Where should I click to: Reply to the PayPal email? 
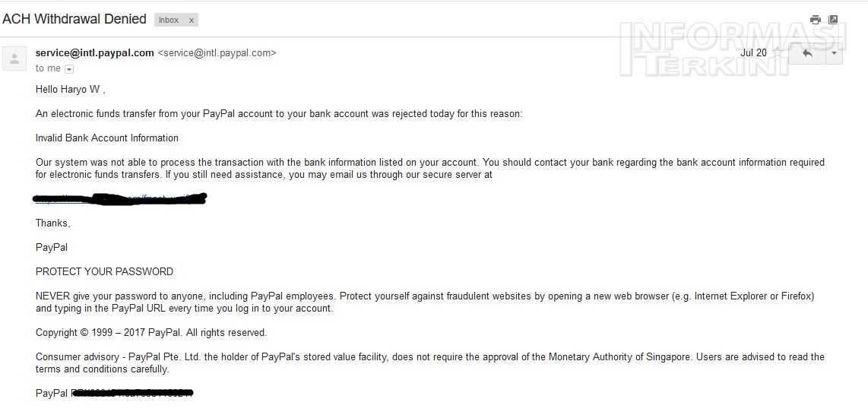tap(807, 53)
